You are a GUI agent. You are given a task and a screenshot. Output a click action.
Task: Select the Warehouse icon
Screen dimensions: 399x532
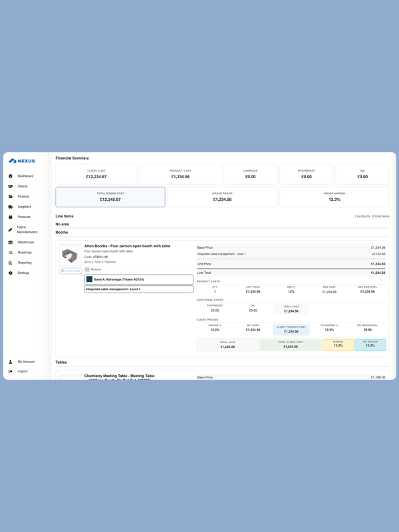[x=11, y=242]
